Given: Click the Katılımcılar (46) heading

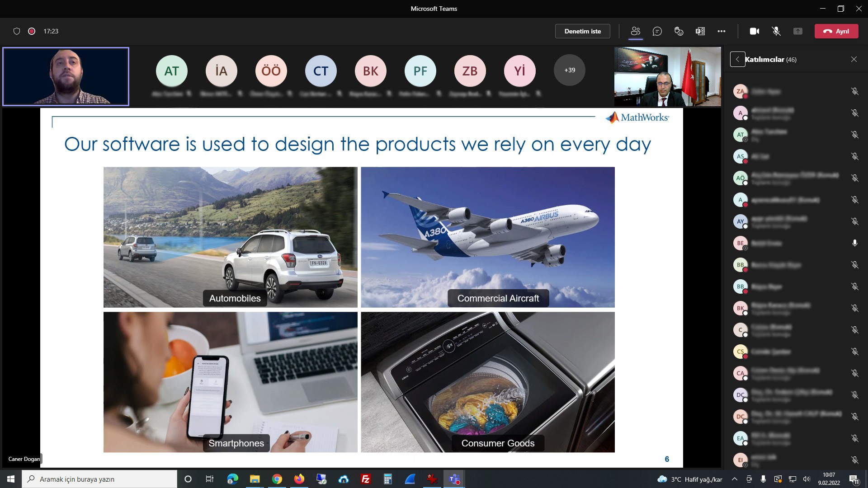Looking at the screenshot, I should click(x=771, y=59).
